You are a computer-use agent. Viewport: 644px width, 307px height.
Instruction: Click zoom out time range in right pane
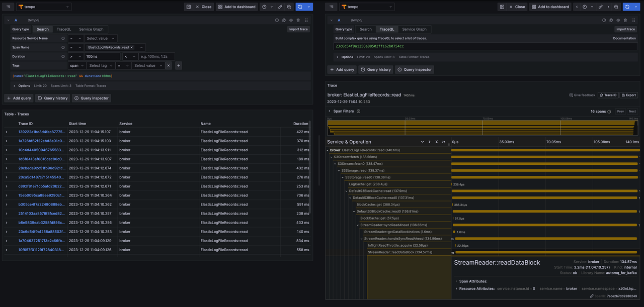616,7
